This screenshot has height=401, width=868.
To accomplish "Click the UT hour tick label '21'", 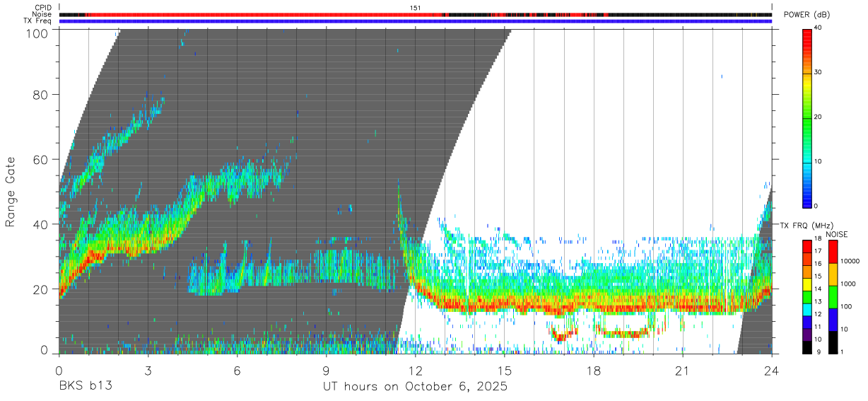I will (682, 370).
